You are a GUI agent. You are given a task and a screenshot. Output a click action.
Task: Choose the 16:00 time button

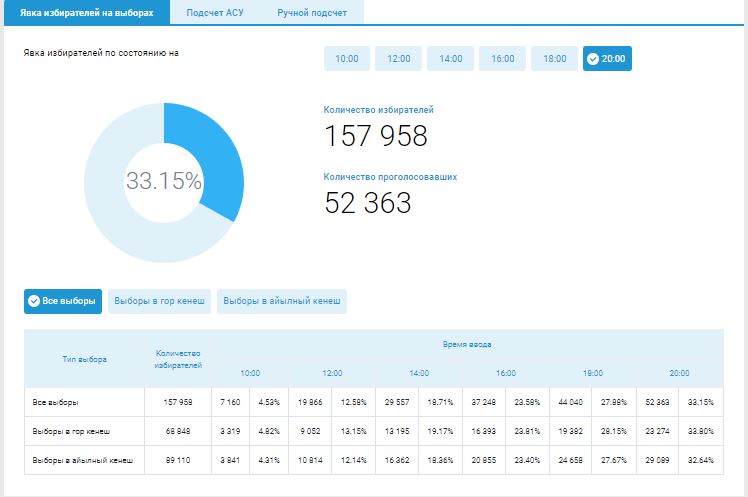pyautogui.click(x=503, y=59)
